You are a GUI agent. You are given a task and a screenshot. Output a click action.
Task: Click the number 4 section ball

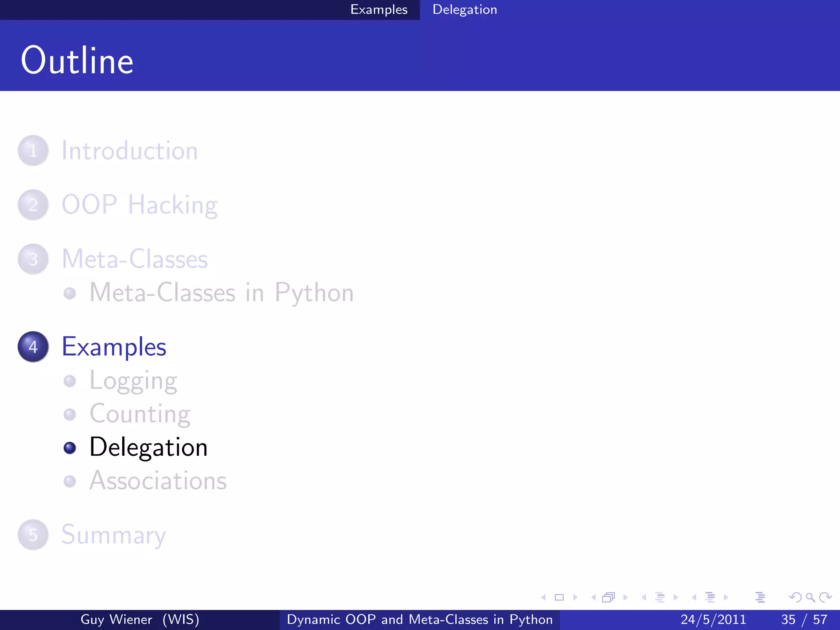(x=33, y=347)
